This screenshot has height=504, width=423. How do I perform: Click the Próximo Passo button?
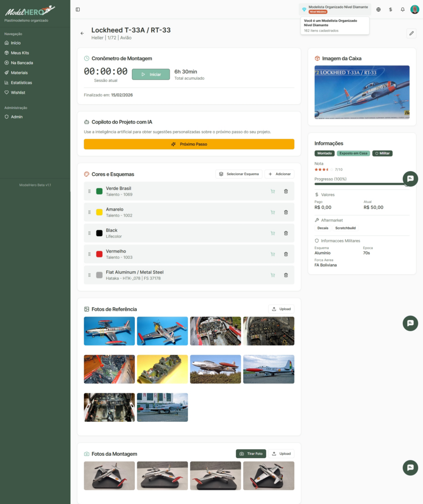coord(189,144)
